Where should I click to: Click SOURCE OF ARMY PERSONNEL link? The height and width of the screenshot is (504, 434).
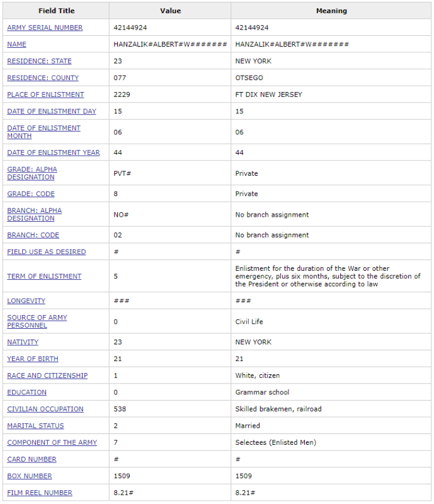tap(37, 321)
